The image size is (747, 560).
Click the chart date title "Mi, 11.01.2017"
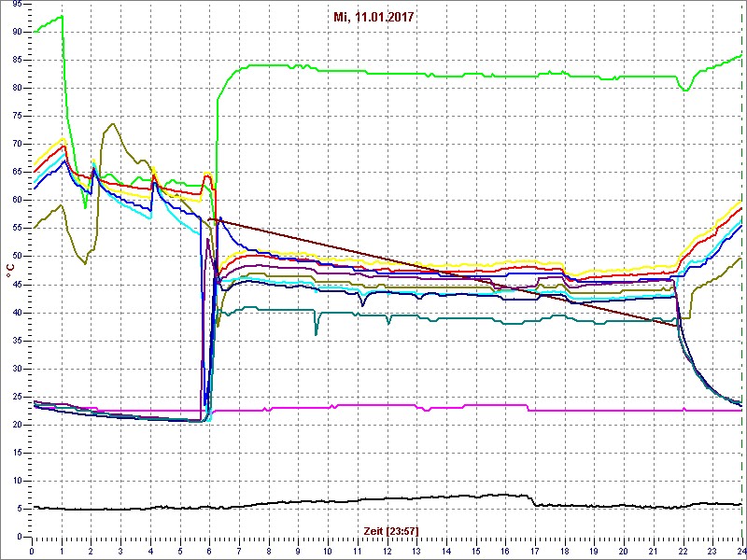(373, 18)
